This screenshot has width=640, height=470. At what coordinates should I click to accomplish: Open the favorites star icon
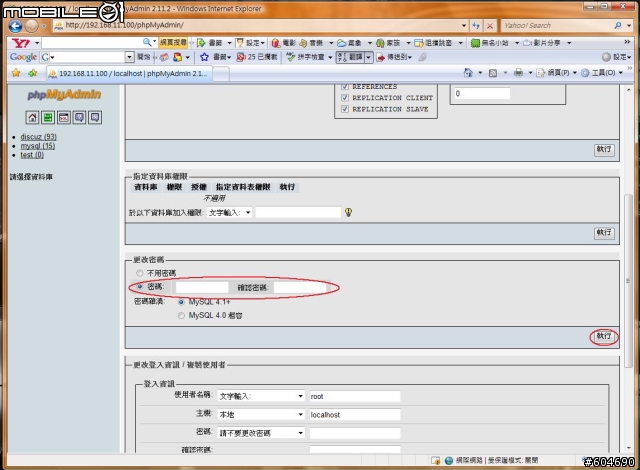pyautogui.click(x=16, y=73)
